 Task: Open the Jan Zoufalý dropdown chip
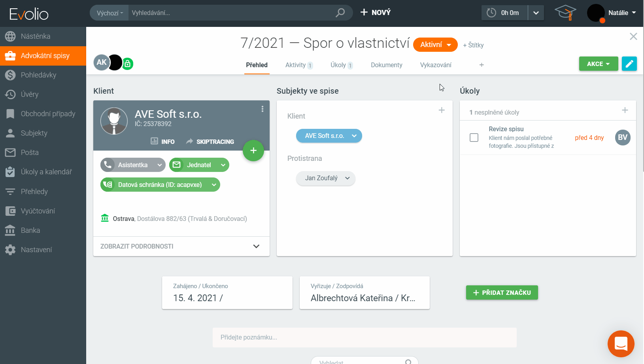point(326,178)
